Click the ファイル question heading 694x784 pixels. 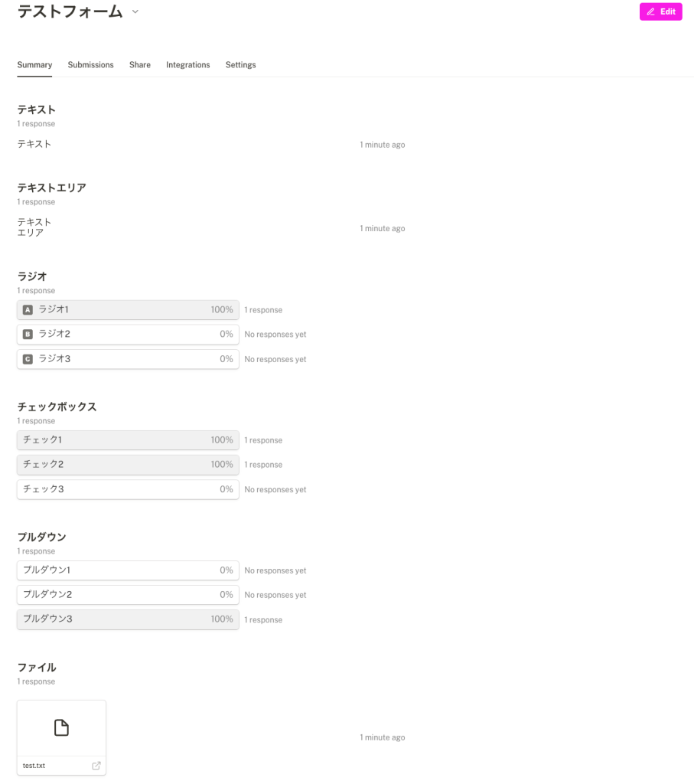[37, 668]
